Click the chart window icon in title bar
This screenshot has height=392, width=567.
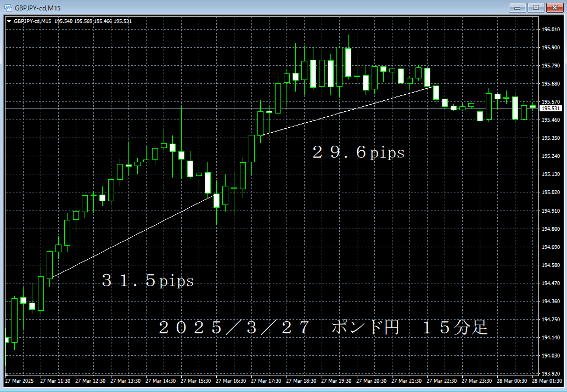(8, 7)
